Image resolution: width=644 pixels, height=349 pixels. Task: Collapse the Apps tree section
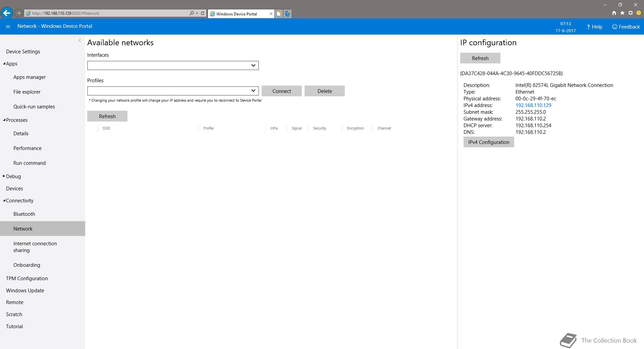[4, 63]
